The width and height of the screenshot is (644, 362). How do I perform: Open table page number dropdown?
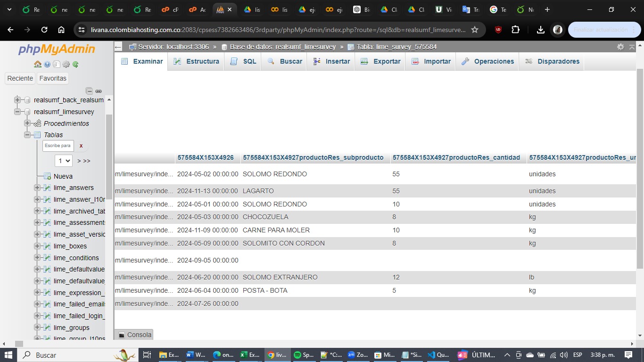[x=64, y=161]
